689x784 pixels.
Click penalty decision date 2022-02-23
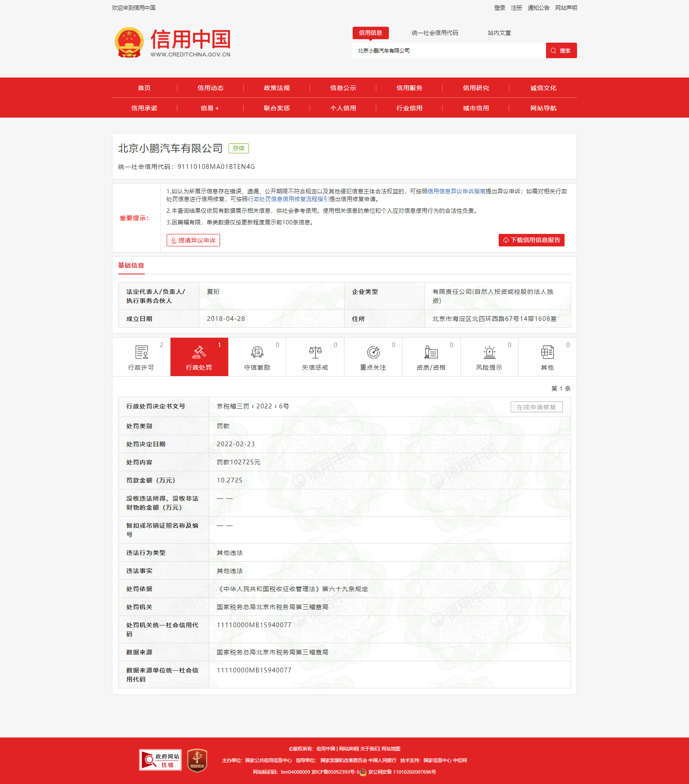[x=236, y=444]
